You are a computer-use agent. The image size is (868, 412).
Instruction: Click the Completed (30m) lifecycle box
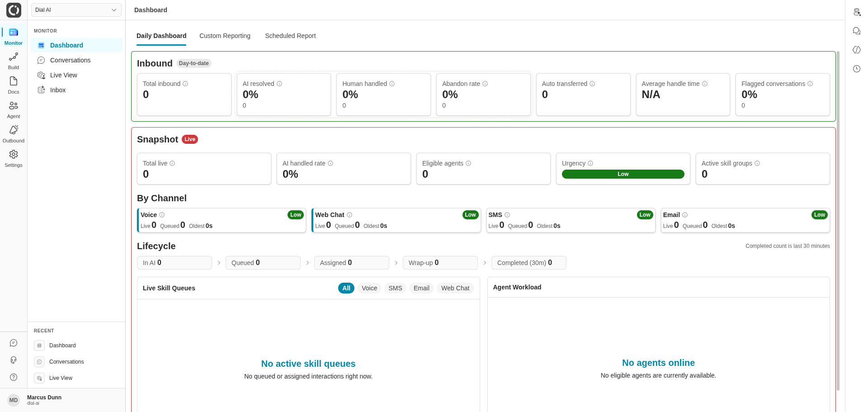pyautogui.click(x=529, y=263)
